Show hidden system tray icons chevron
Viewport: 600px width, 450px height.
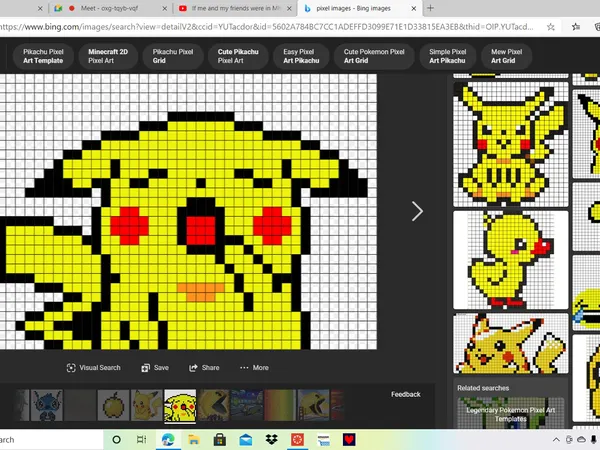[556, 440]
